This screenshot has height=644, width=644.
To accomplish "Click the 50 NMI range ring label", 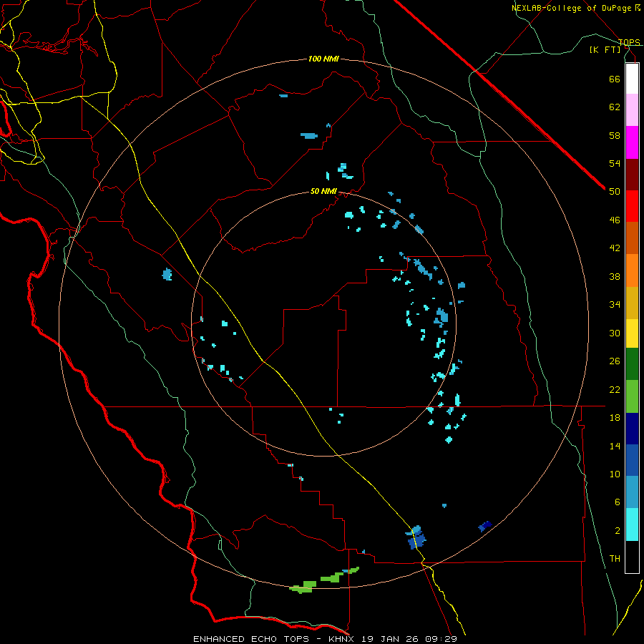I will (x=323, y=191).
